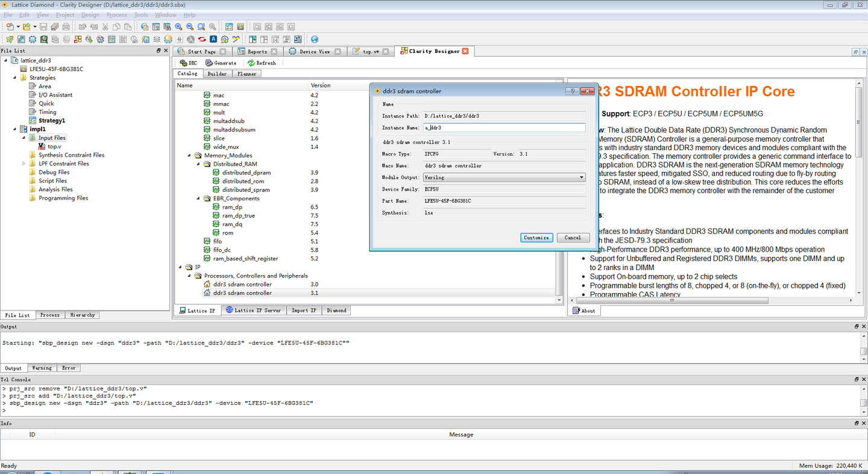The height and width of the screenshot is (474, 868).
Task: Click the blue 'A' Active-HDL toolbar icon
Action: coord(213,39)
